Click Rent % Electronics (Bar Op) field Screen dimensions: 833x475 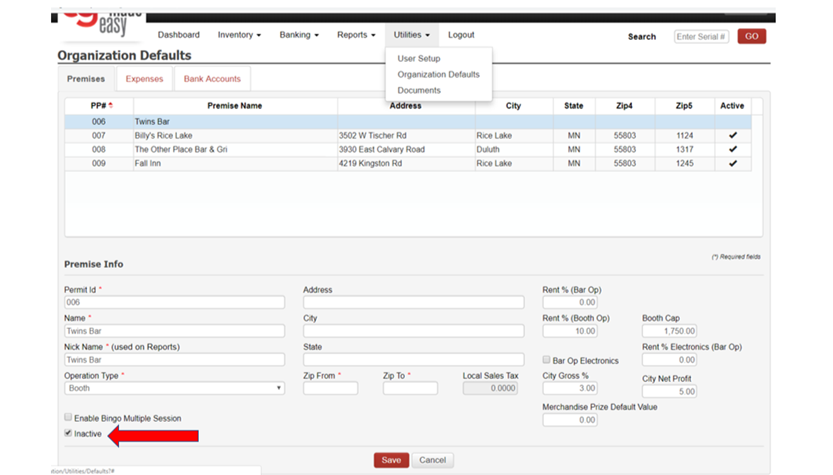point(669,360)
